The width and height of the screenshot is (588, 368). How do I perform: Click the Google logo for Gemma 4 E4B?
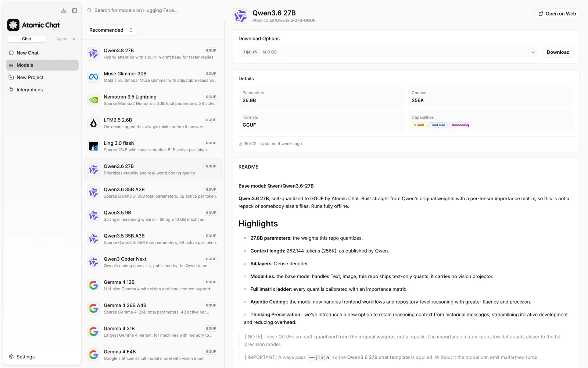[x=94, y=355]
